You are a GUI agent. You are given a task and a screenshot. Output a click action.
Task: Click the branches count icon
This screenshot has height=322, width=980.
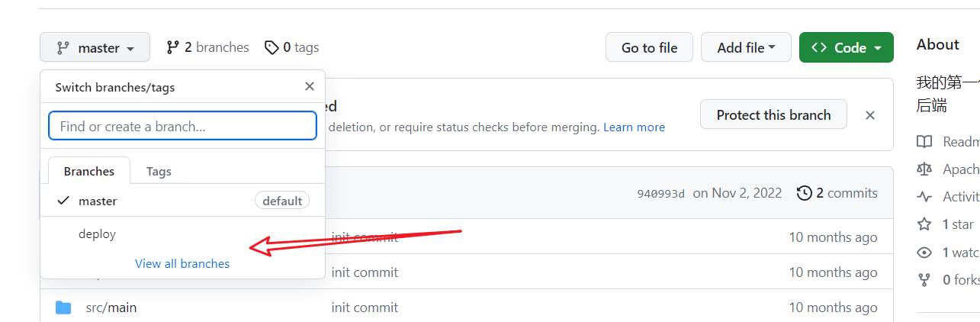tap(173, 48)
